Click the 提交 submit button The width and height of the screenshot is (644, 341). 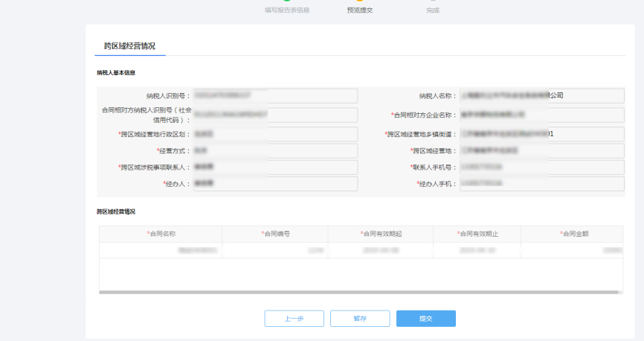pos(426,319)
